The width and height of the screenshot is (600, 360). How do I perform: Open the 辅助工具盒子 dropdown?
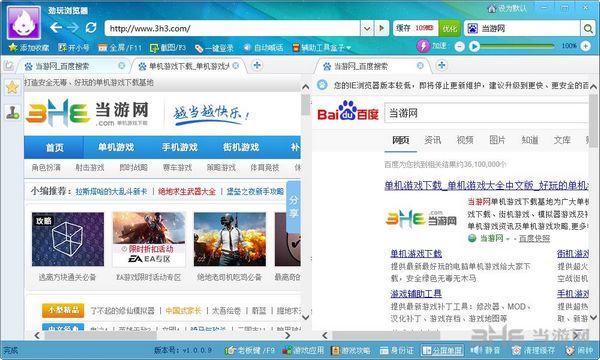[x=321, y=47]
